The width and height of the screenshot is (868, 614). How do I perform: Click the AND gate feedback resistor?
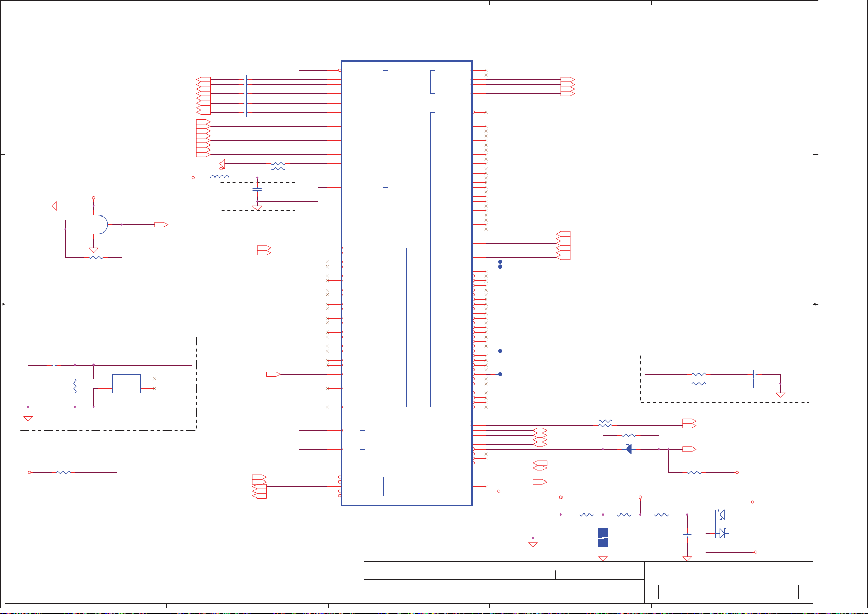pyautogui.click(x=96, y=257)
